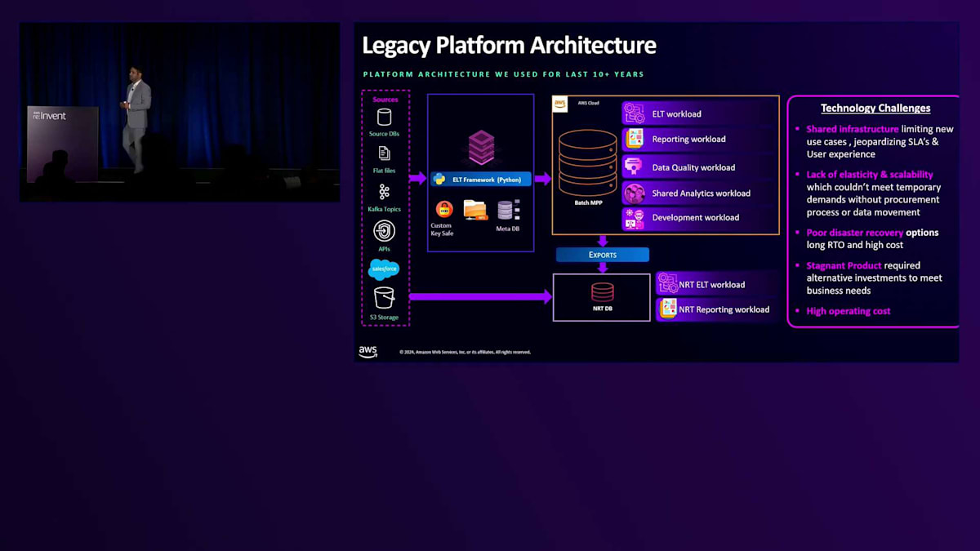The width and height of the screenshot is (980, 551).
Task: Click the Batch MPP database cylinder
Action: pyautogui.click(x=587, y=162)
